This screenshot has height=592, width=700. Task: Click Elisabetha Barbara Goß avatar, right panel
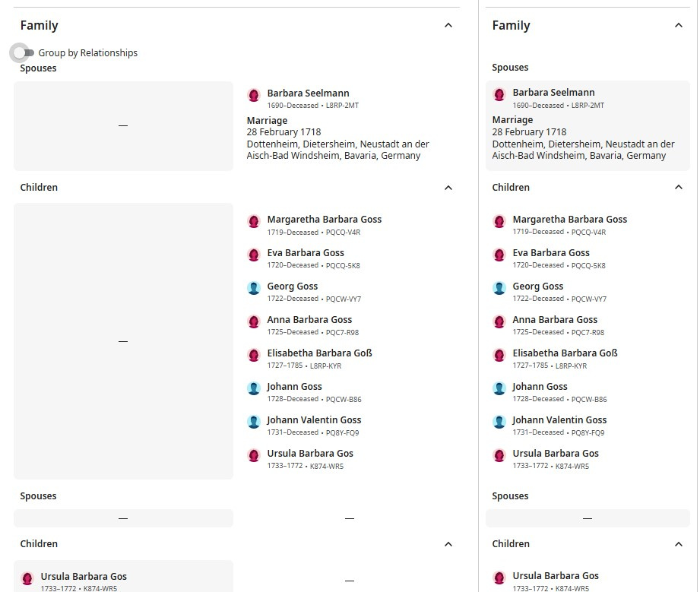[x=499, y=356]
